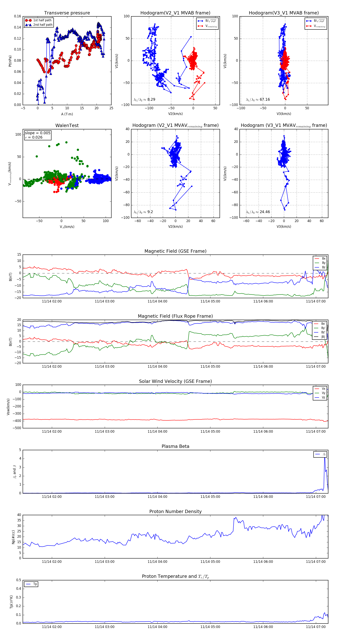This screenshot has height=644, width=351.
Task: Click the 'WalenTest' plot title
Action: tap(67, 125)
